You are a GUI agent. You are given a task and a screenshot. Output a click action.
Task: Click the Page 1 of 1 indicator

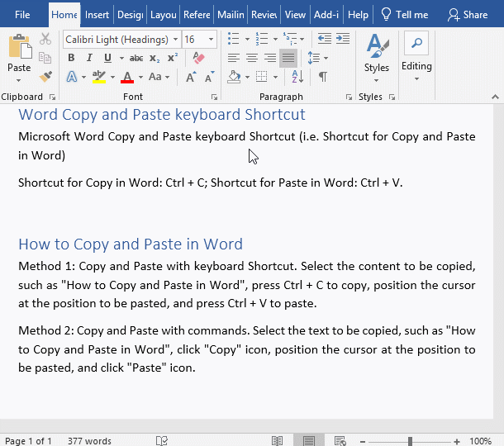pos(28,441)
